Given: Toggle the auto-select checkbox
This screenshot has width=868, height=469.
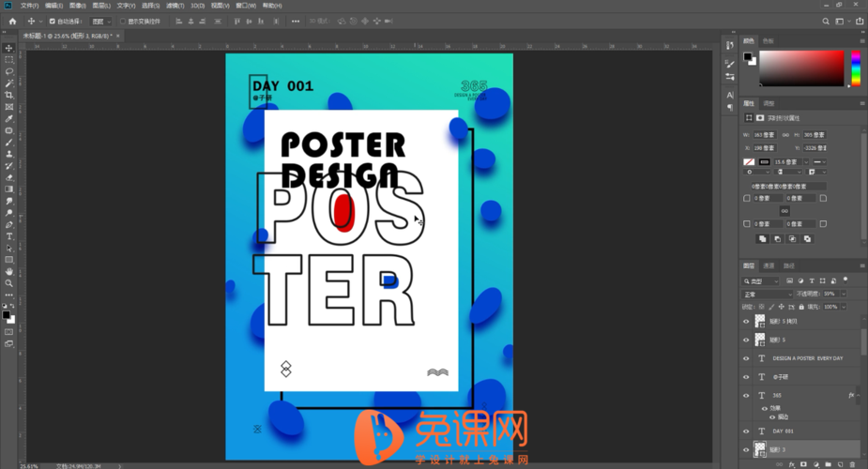Looking at the screenshot, I should (x=52, y=22).
